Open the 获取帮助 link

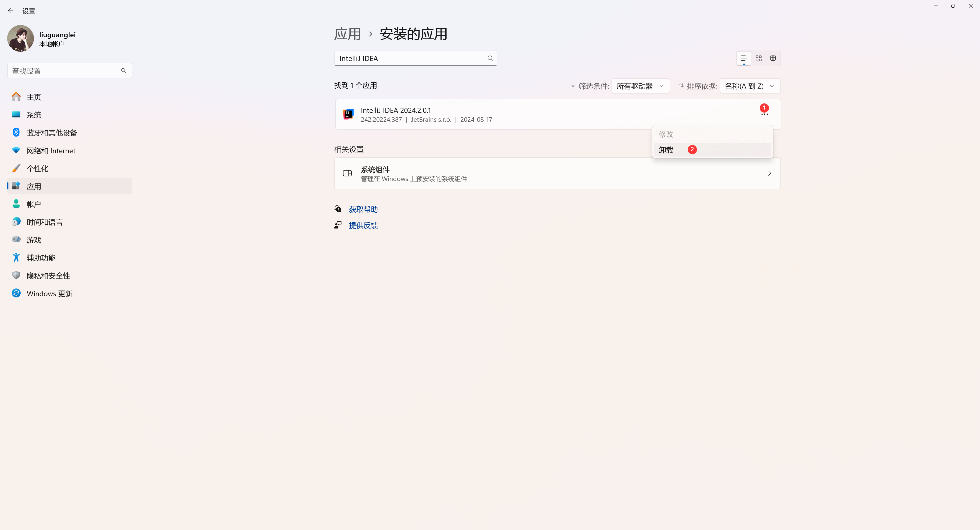[x=363, y=209]
